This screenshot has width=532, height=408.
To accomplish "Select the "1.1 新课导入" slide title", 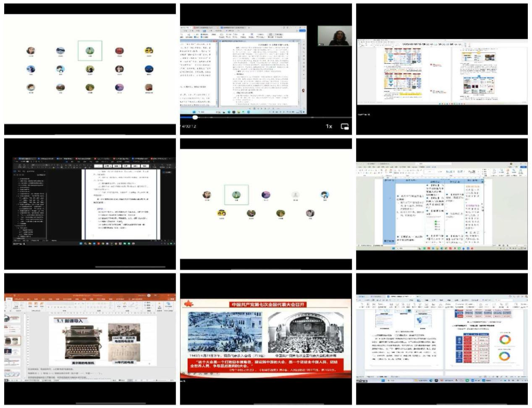I will point(70,321).
